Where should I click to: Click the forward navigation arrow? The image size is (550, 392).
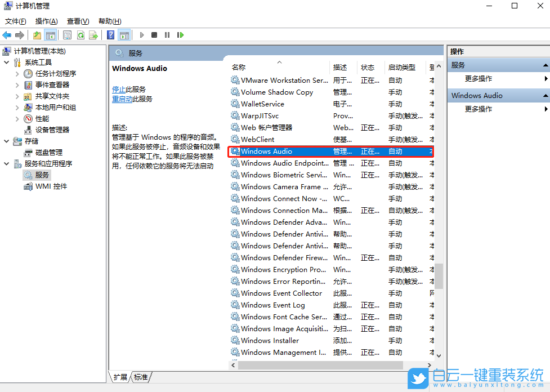point(20,34)
